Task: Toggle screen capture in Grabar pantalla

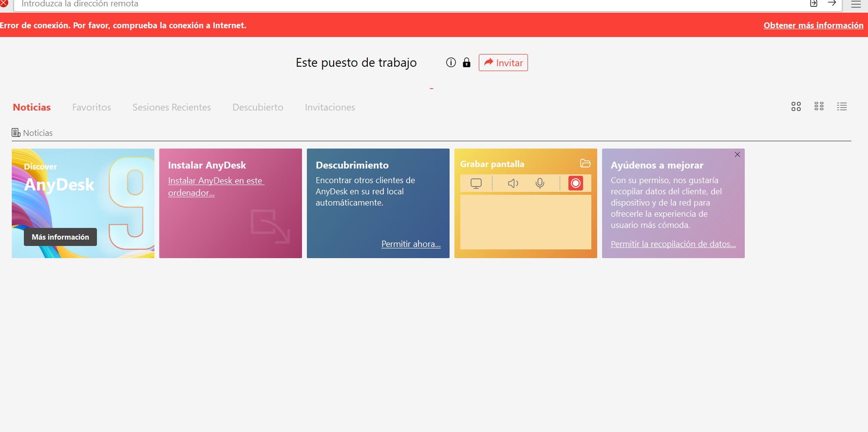Action: [476, 183]
